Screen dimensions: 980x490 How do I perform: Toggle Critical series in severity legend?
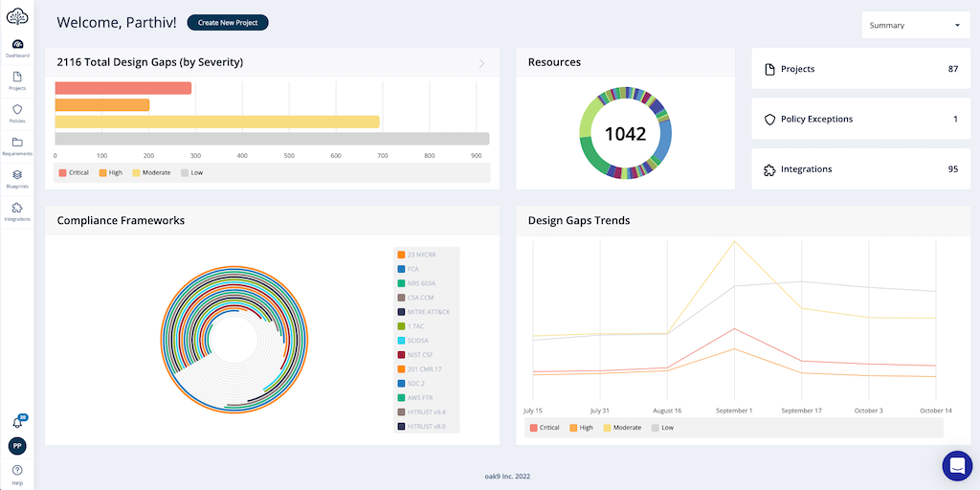tap(74, 173)
